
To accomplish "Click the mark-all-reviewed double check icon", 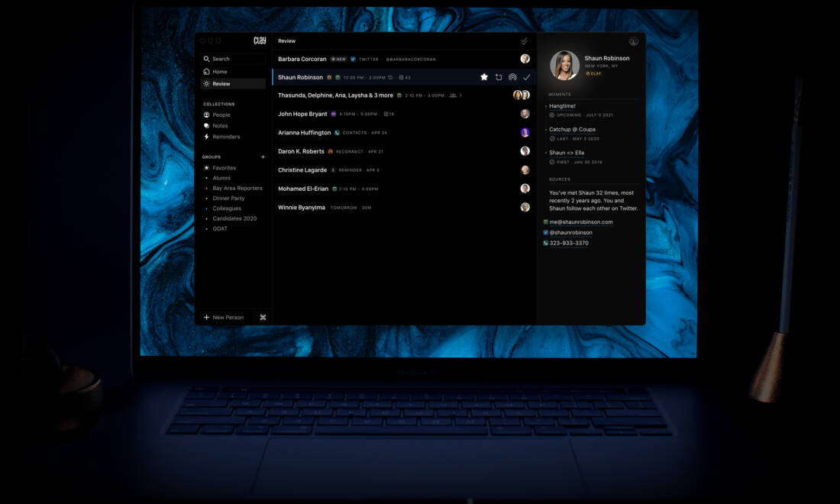I will 524,41.
